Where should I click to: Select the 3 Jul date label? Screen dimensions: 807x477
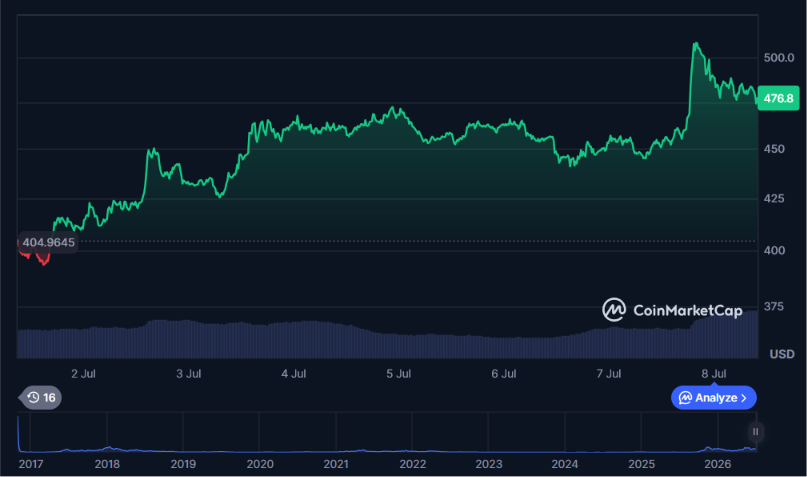[x=188, y=374]
